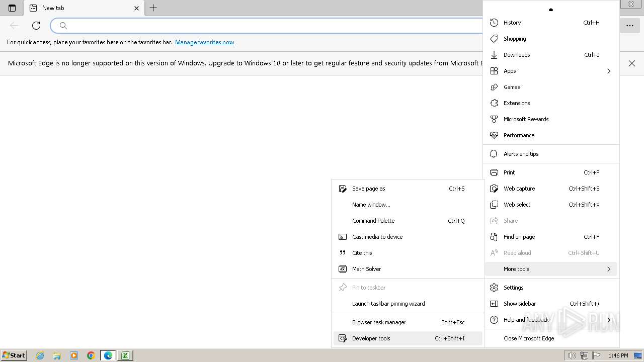Open Downloads from the menu
The height and width of the screenshot is (362, 644).
(x=551, y=55)
